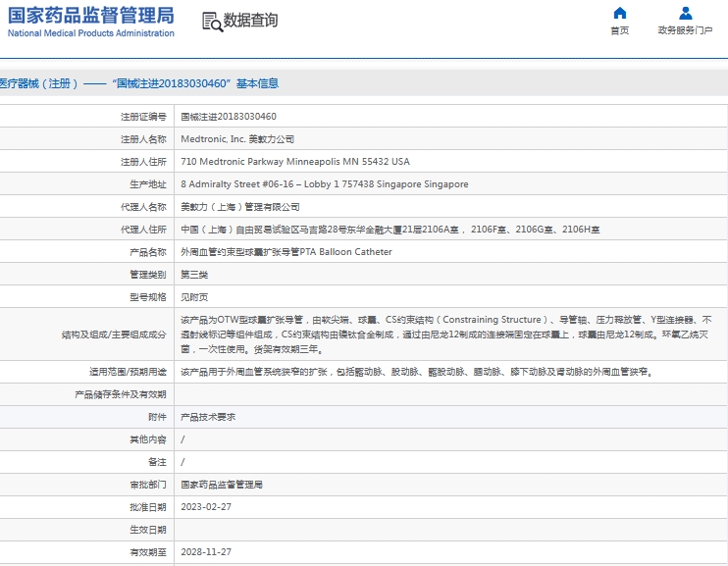Click the 见附页 model specification value
The image size is (728, 566).
tap(194, 297)
